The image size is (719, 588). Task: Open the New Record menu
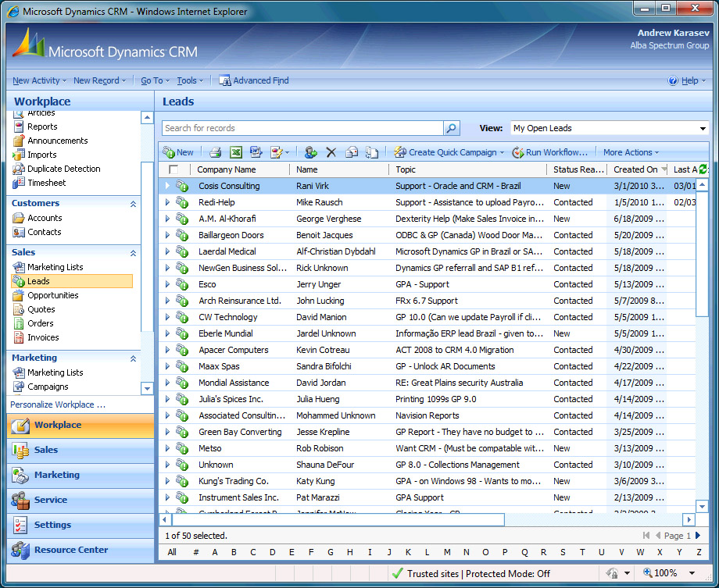(99, 80)
